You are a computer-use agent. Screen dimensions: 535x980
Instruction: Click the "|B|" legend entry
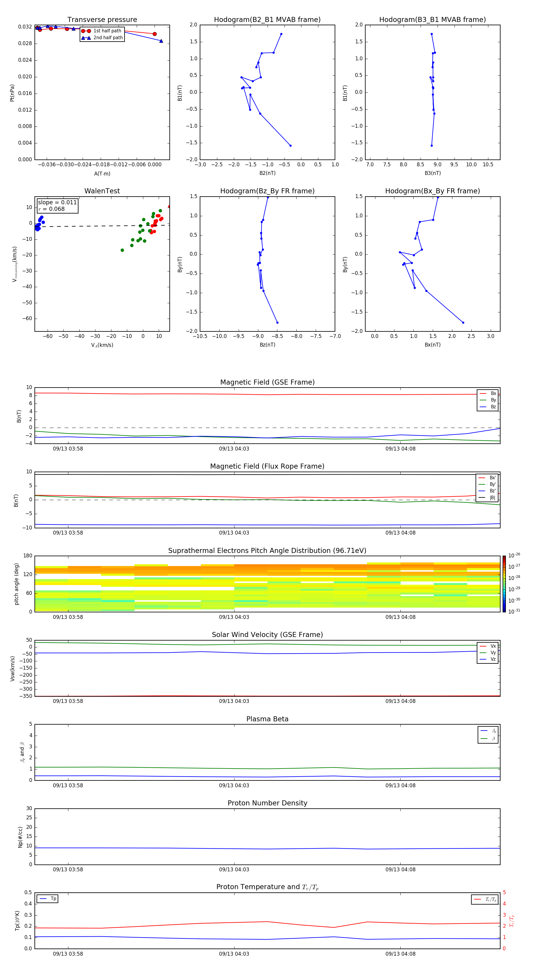[487, 498]
